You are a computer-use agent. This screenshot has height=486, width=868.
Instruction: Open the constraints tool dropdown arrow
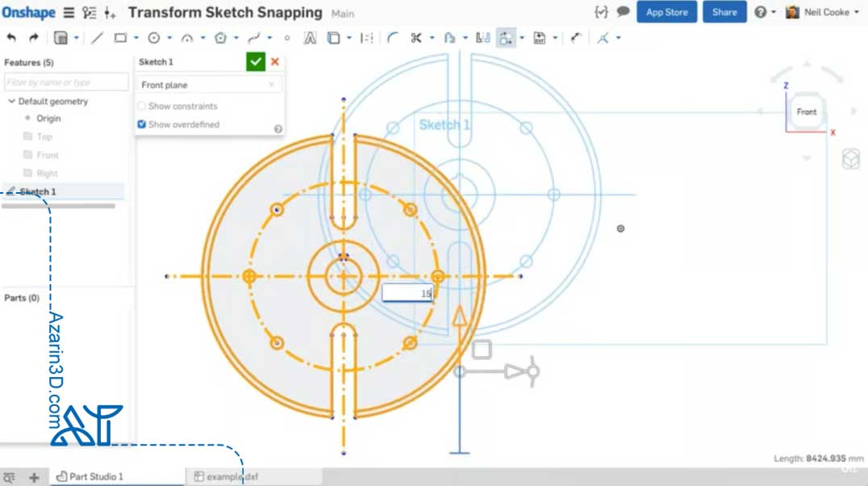[x=619, y=38]
